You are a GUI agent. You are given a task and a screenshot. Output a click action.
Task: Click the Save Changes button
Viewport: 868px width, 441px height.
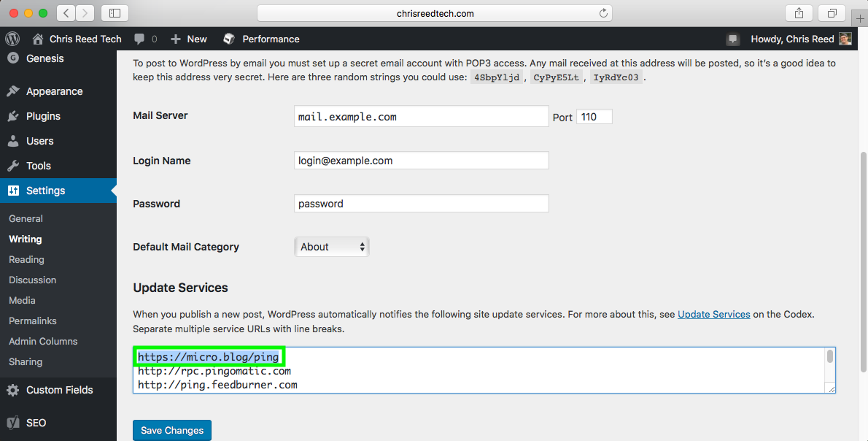tap(171, 430)
